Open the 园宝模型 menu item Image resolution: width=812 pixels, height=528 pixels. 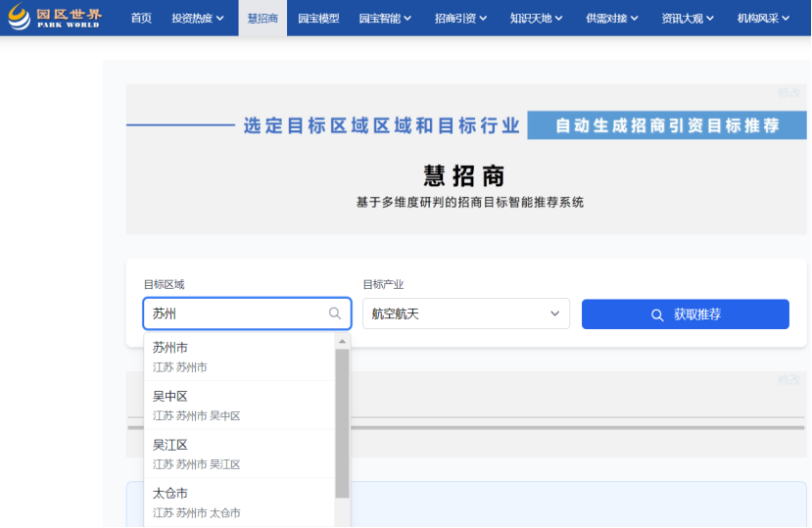point(318,18)
